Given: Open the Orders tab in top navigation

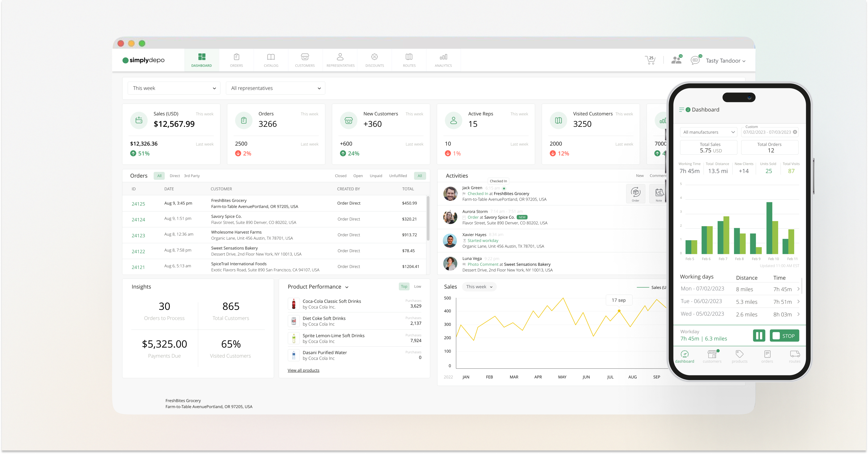Looking at the screenshot, I should pyautogui.click(x=236, y=60).
